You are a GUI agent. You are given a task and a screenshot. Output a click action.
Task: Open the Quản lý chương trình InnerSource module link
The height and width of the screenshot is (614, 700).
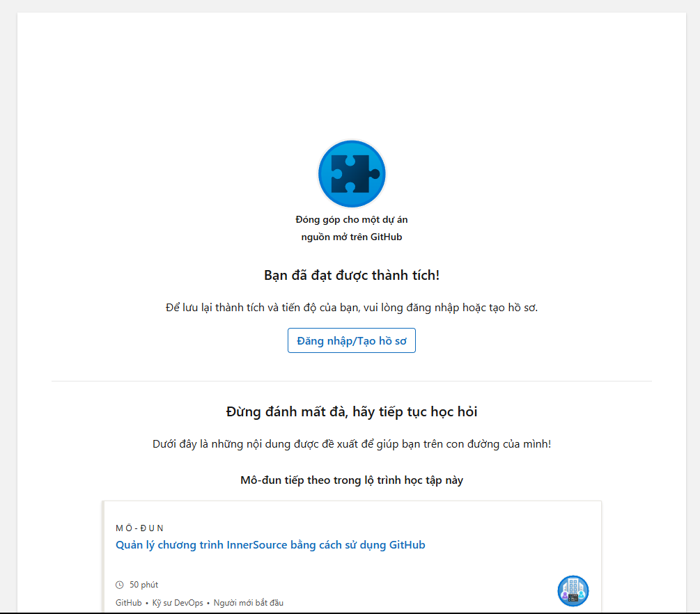pos(270,545)
